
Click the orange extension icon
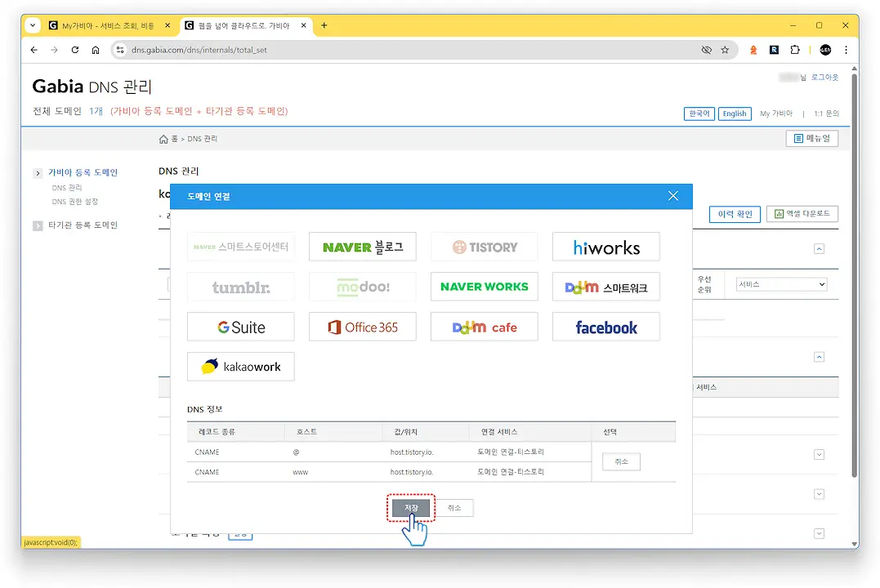pyautogui.click(x=753, y=50)
